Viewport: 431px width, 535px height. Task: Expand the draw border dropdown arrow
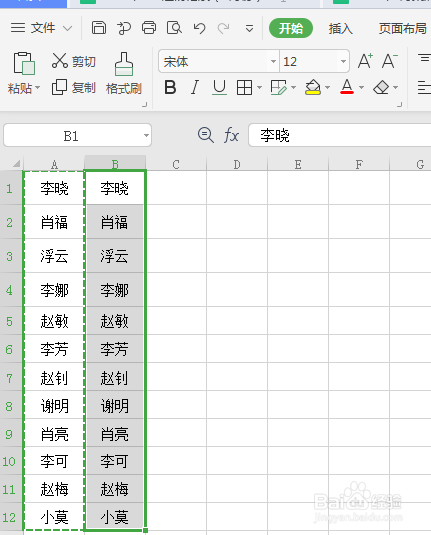[293, 88]
